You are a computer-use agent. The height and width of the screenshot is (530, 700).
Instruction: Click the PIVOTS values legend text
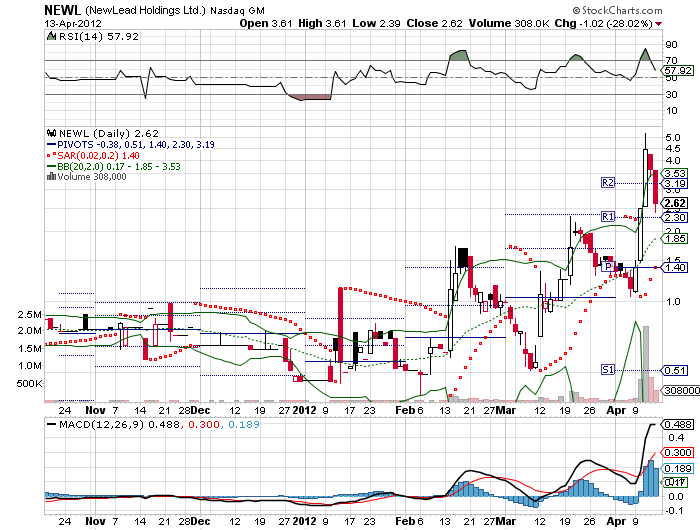(136, 145)
